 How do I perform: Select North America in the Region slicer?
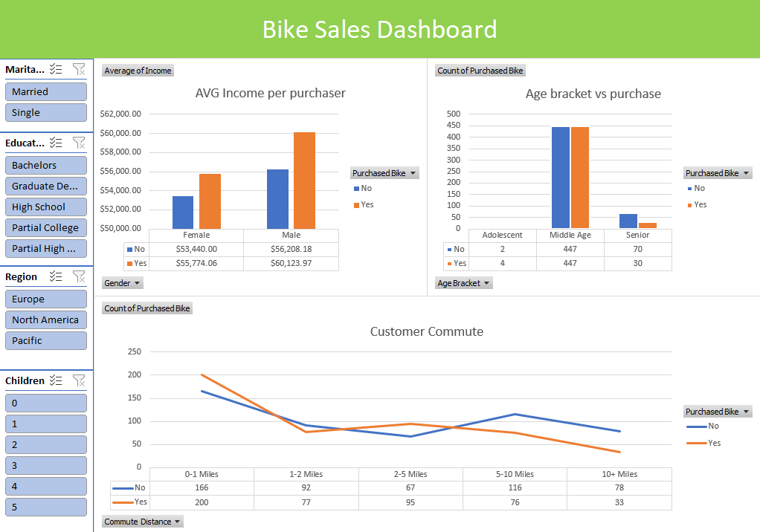[45, 319]
